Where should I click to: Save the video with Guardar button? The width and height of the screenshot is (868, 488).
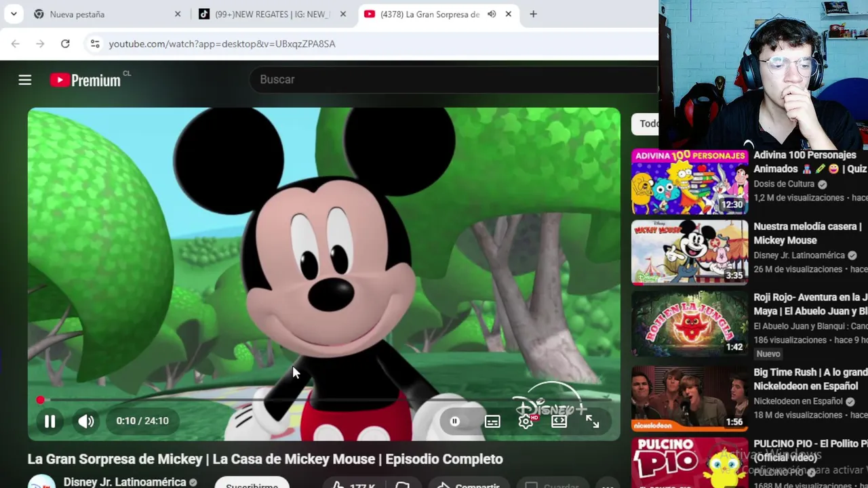pos(553,484)
